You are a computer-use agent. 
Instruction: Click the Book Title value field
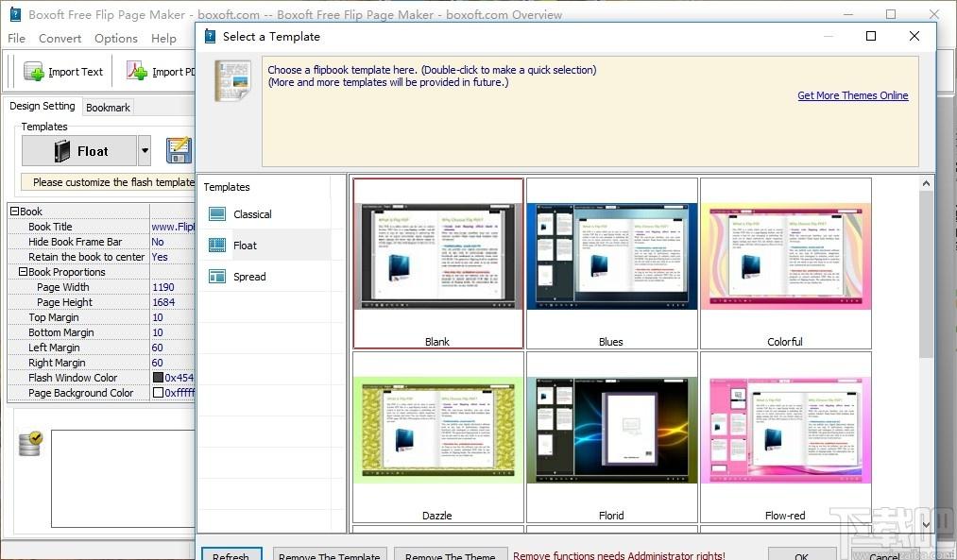click(x=173, y=227)
